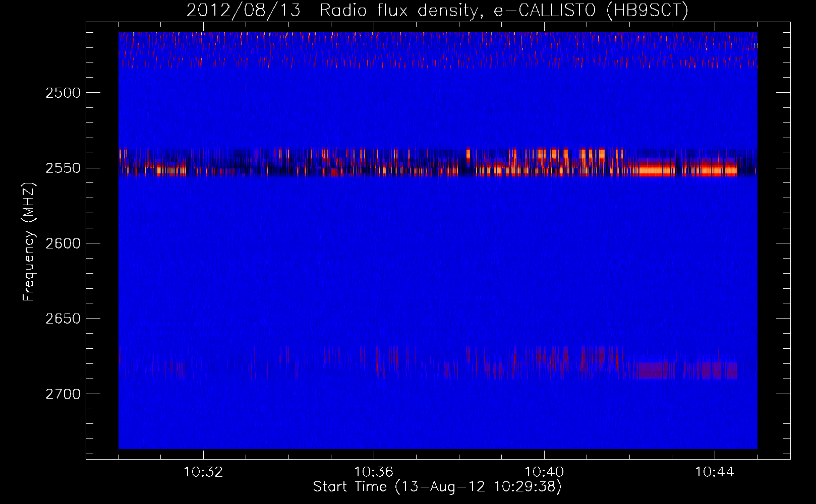Click the 10:44 time axis label
The width and height of the screenshot is (816, 504).
[x=715, y=472]
